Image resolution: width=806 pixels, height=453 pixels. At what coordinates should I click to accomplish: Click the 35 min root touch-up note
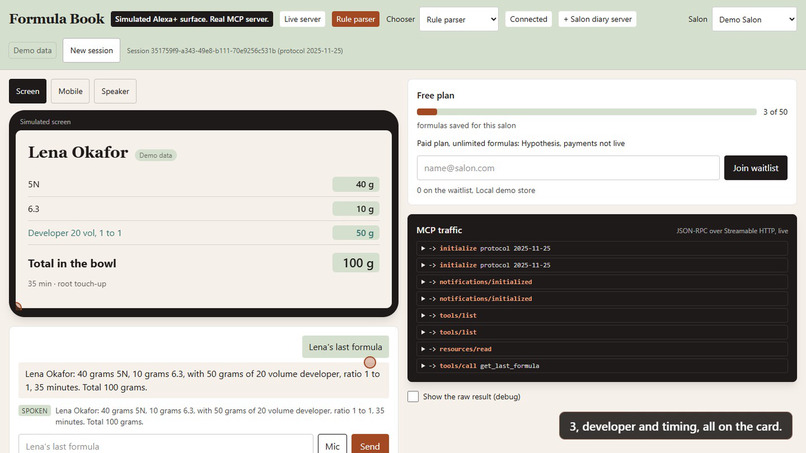[67, 283]
